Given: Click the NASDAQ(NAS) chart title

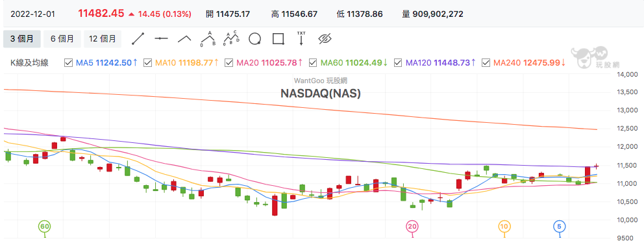Looking at the screenshot, I should [x=320, y=94].
